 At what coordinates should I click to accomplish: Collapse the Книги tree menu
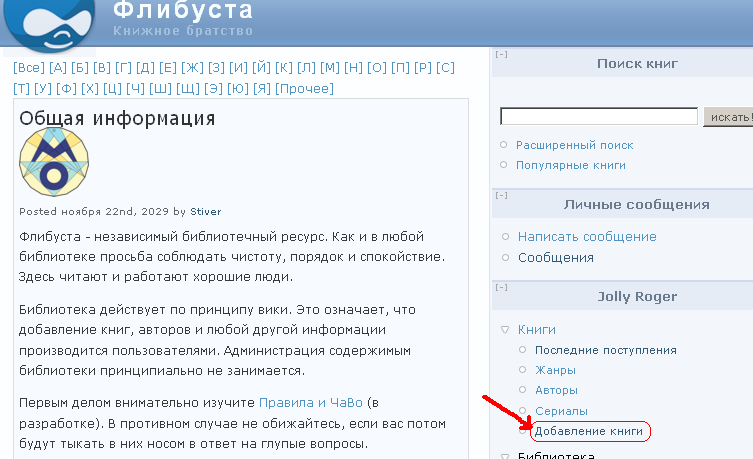point(504,330)
